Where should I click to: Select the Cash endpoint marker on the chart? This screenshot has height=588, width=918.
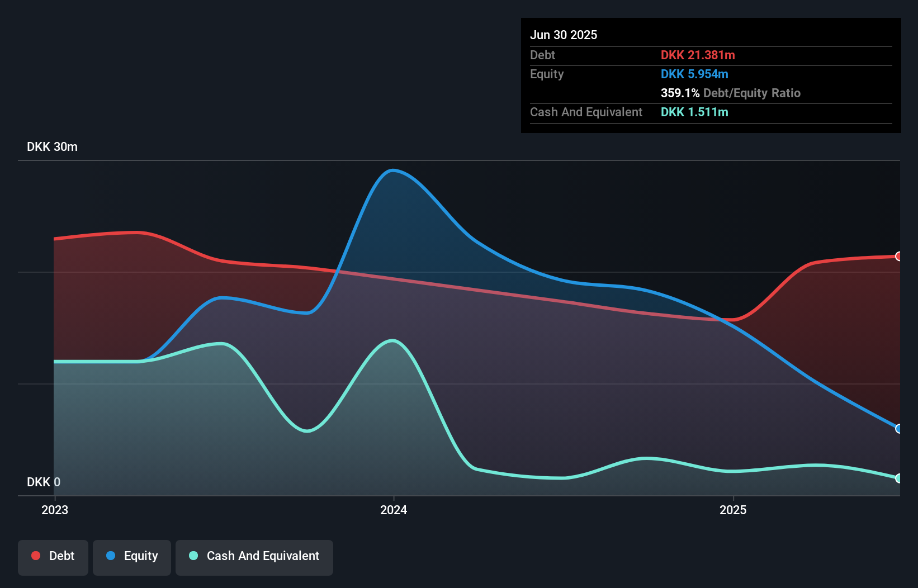pyautogui.click(x=897, y=479)
